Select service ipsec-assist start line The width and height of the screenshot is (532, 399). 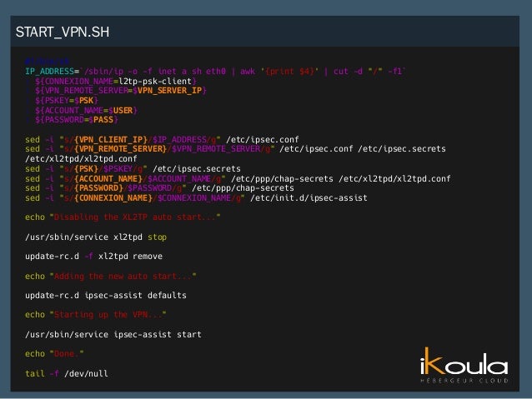click(x=113, y=335)
